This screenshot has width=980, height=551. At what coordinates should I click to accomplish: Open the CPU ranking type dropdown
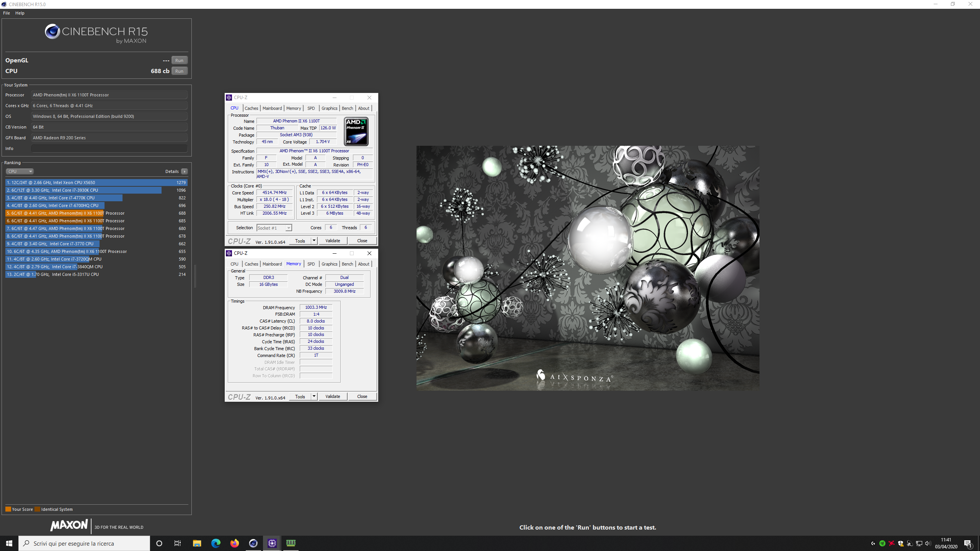coord(20,171)
